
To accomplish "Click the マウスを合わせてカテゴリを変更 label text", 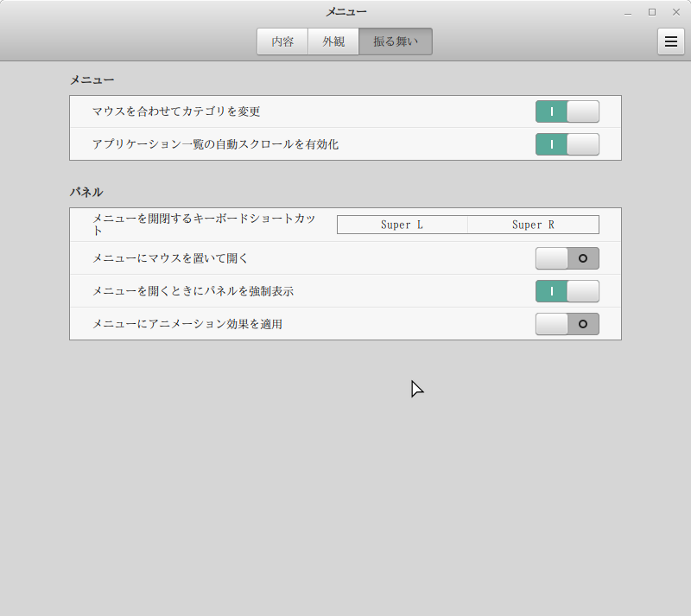I will (x=176, y=111).
